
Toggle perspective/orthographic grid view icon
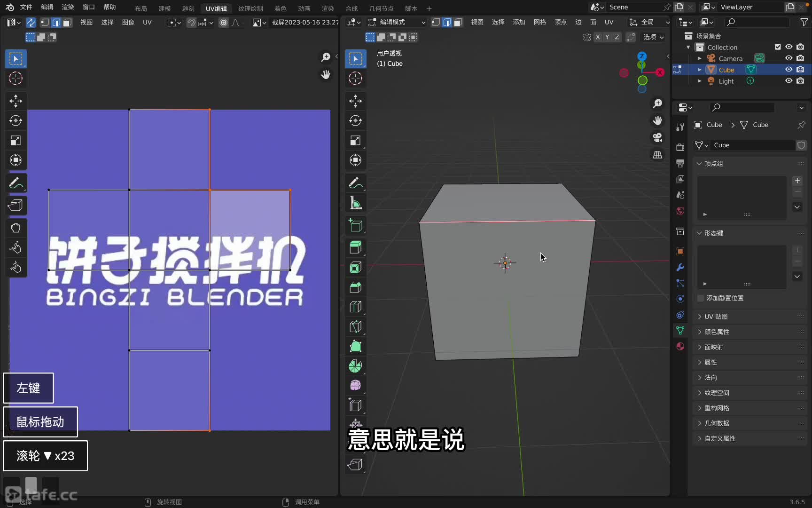657,155
